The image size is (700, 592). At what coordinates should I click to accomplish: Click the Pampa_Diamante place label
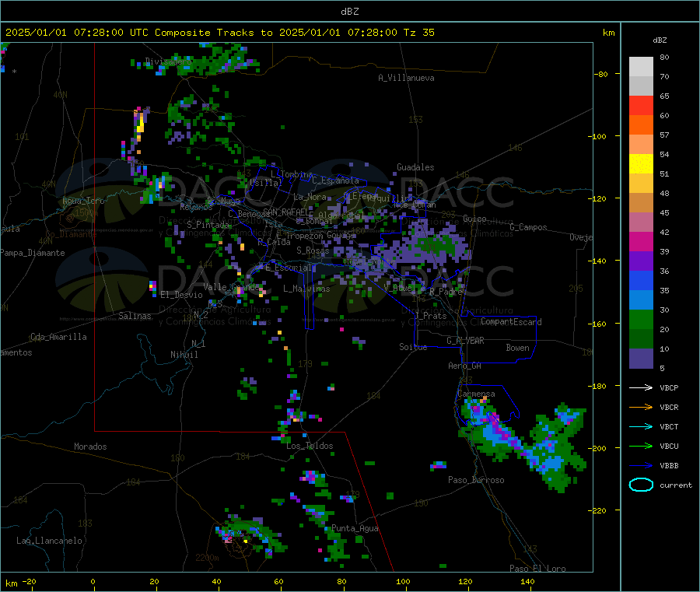(33, 253)
